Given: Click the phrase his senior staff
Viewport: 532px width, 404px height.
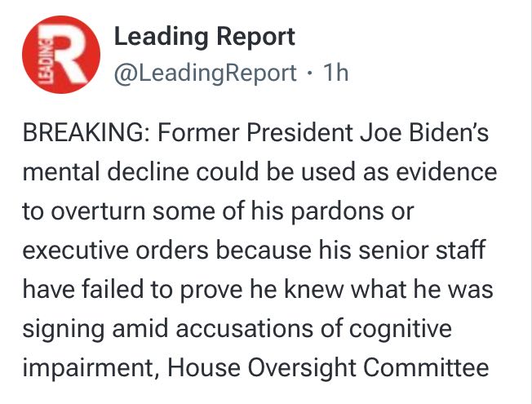Looking at the screenshot, I should 402,250.
